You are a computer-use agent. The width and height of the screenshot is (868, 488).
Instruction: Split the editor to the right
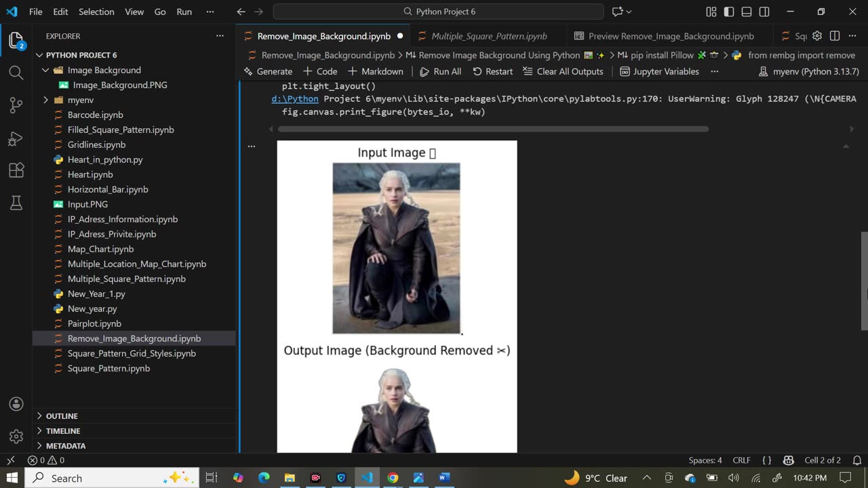[x=835, y=36]
